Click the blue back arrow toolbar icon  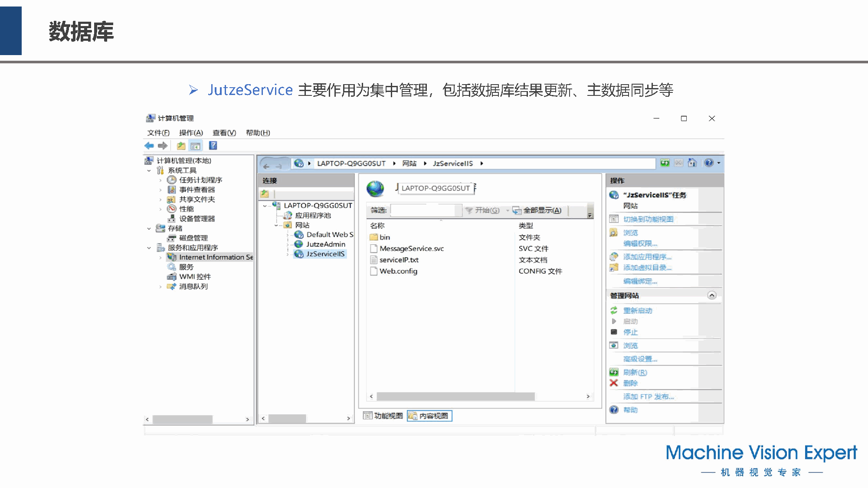coord(149,146)
